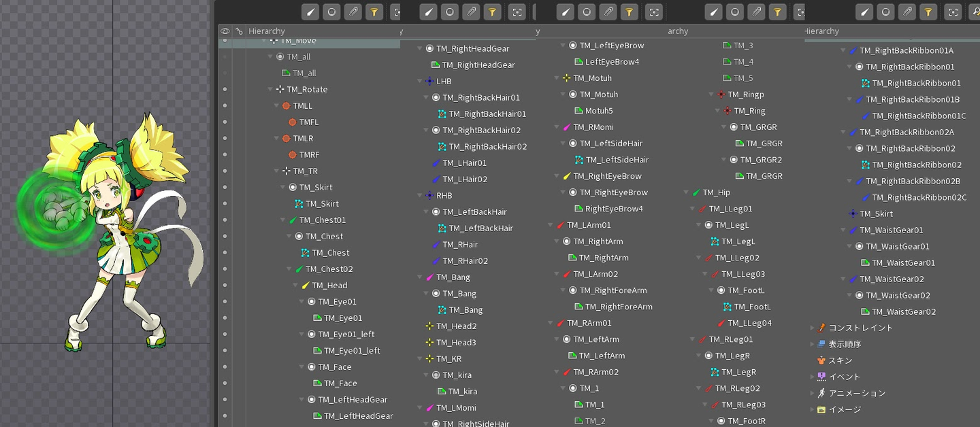Select the TM_Rotate cross-shaped bone icon
Image resolution: width=980 pixels, height=427 pixels.
coord(280,90)
